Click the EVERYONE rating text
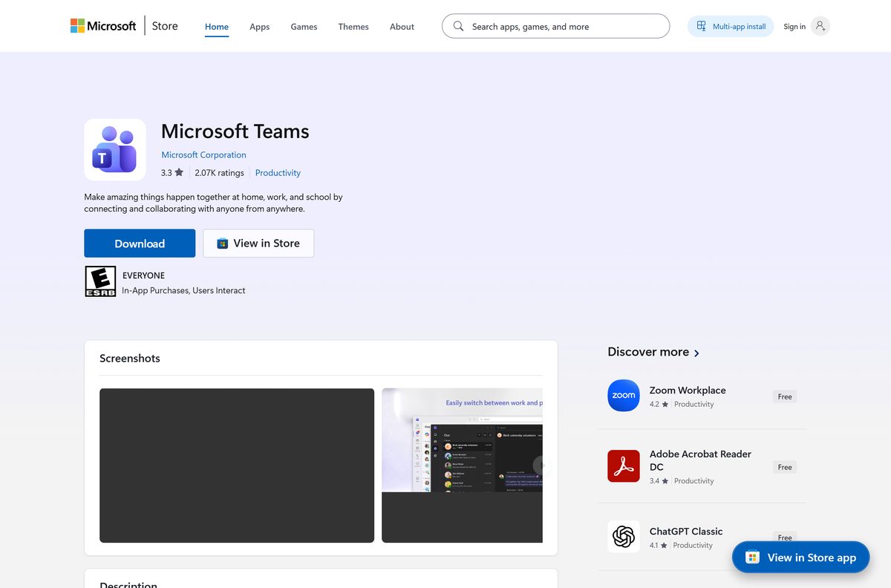 point(143,275)
